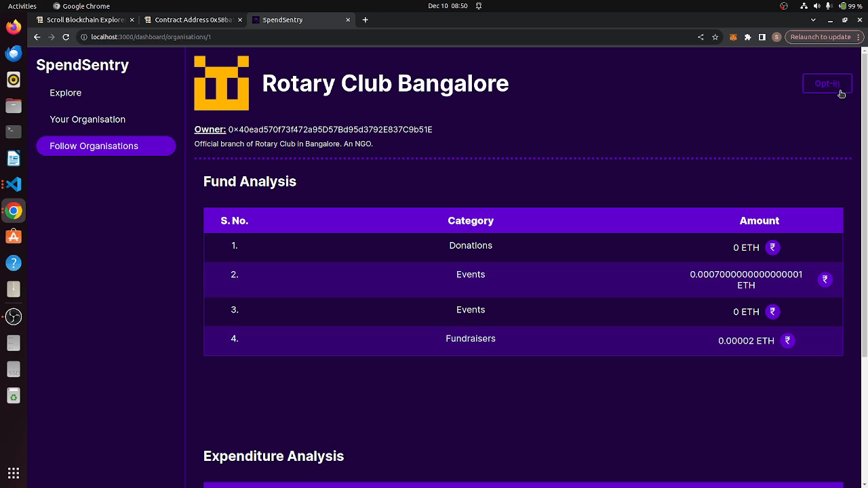Open the system tray battery status
The width and height of the screenshot is (868, 488).
pyautogui.click(x=851, y=6)
